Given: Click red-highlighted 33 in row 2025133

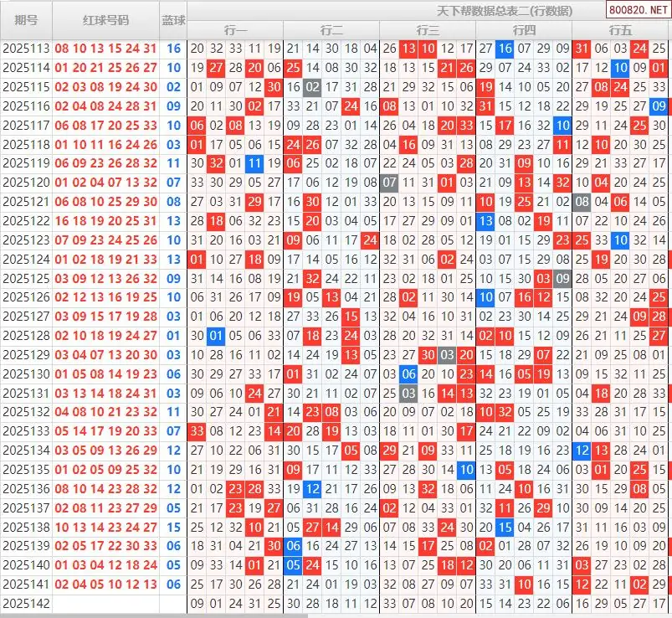Looking at the screenshot, I should 197,430.
